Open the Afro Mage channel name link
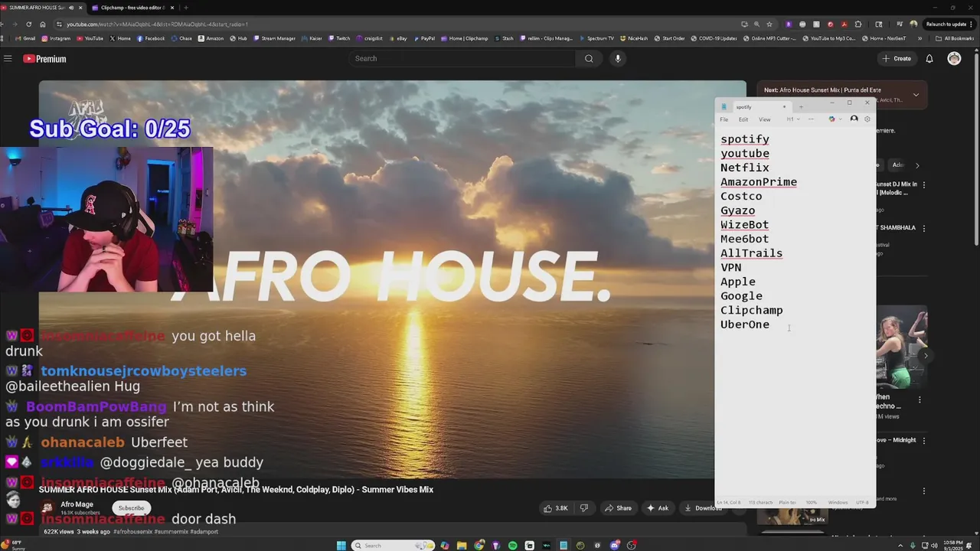The height and width of the screenshot is (551, 980). click(77, 504)
